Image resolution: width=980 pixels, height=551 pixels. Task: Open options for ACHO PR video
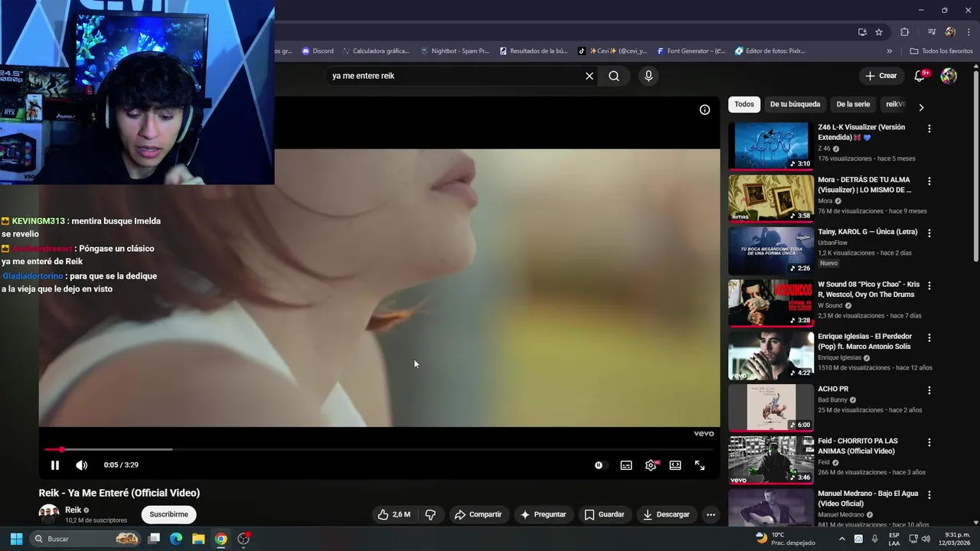[x=929, y=390]
